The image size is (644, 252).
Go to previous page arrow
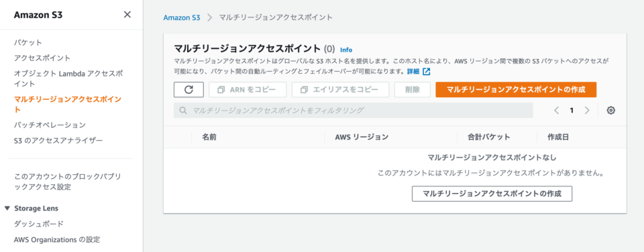(557, 111)
